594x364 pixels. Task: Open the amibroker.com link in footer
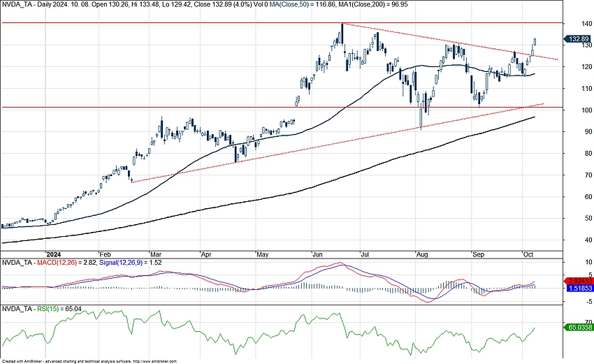[155, 361]
